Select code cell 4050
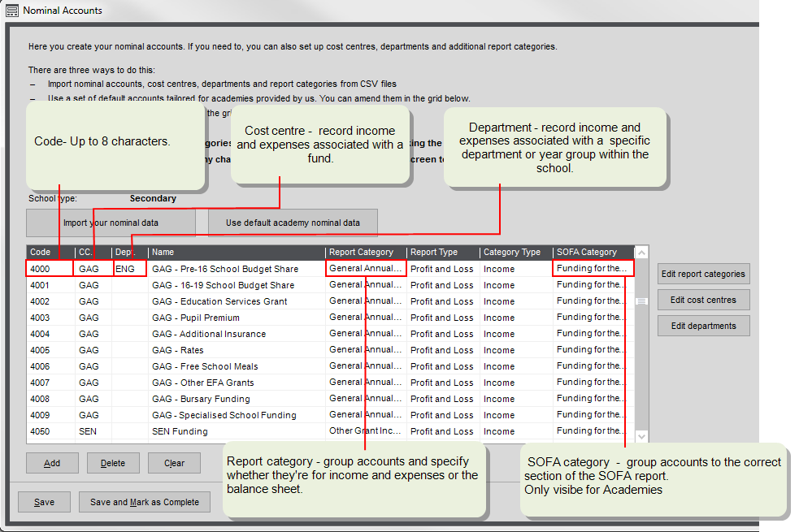 50,432
